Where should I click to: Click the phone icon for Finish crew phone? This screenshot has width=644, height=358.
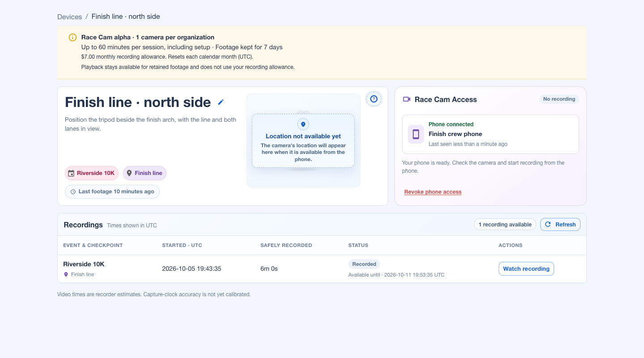(416, 134)
